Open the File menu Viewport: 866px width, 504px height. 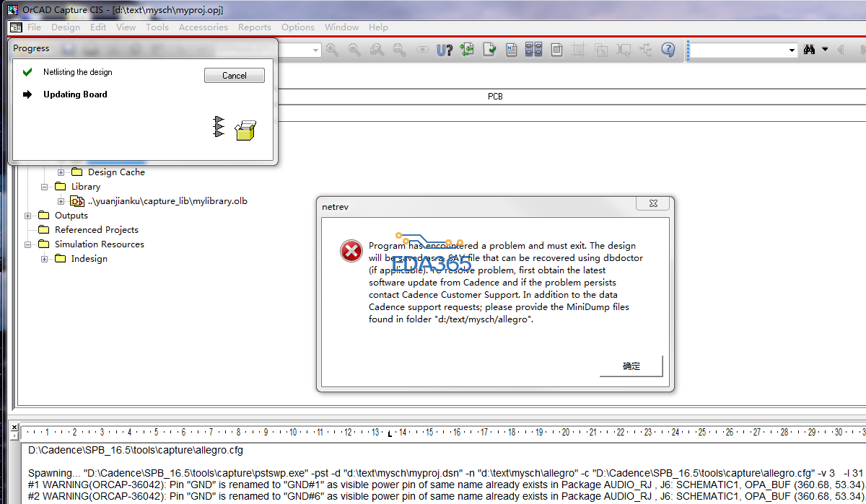click(34, 27)
